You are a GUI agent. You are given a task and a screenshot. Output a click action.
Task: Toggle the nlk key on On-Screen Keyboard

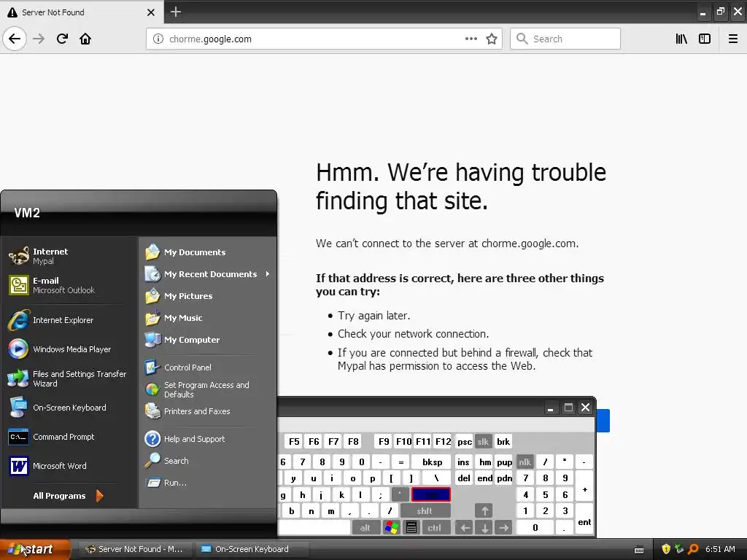click(525, 462)
